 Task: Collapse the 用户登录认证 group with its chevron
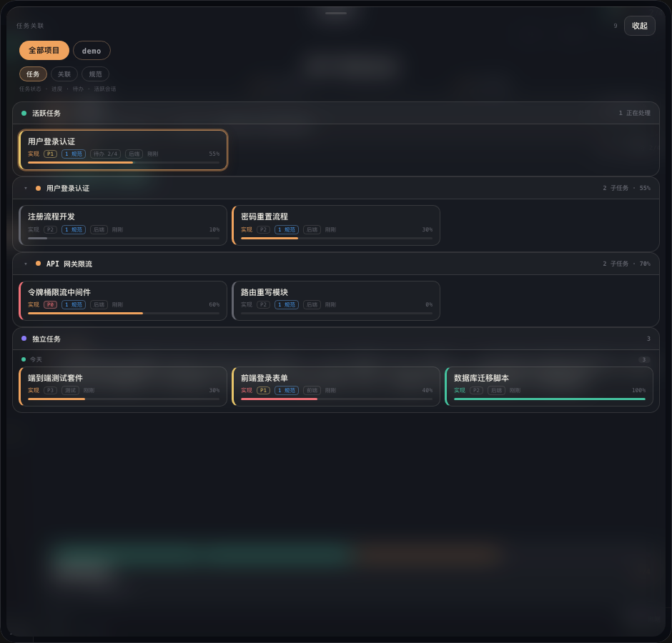point(26,188)
